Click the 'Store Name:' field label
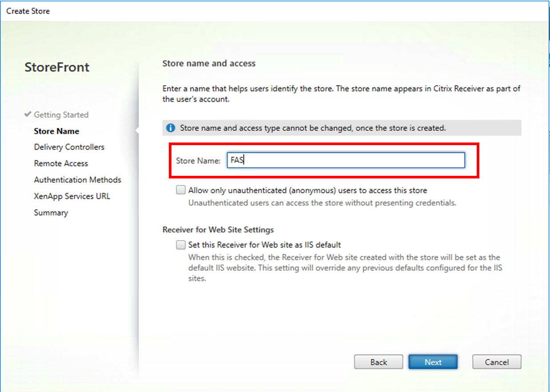 [198, 161]
